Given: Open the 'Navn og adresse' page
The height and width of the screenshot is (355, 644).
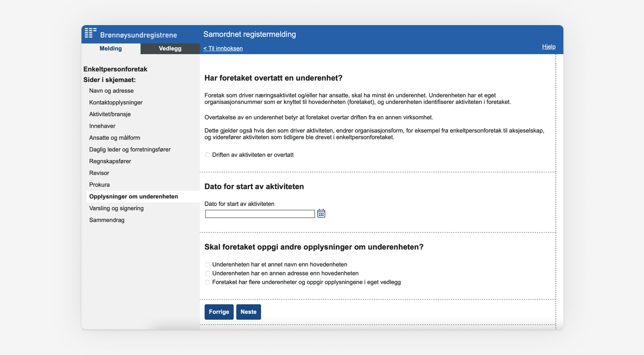Looking at the screenshot, I should click(111, 90).
